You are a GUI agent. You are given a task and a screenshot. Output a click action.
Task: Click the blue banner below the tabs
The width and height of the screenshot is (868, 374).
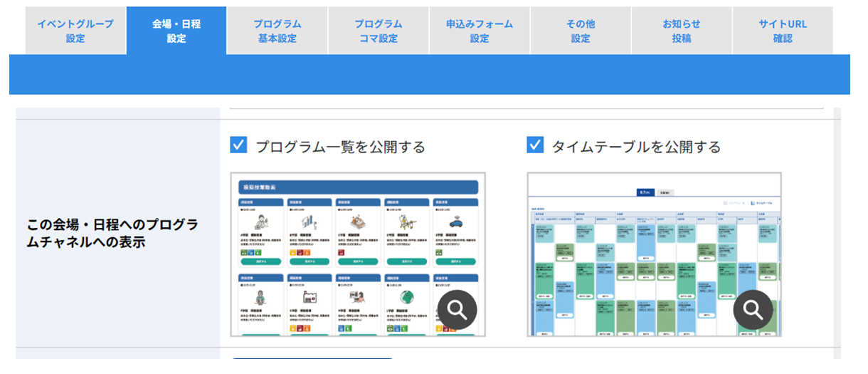429,74
